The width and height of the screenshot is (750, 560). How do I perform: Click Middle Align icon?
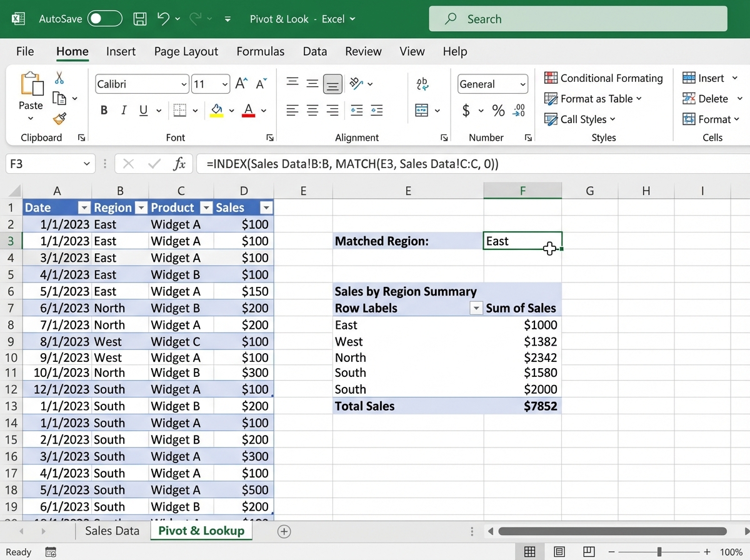pyautogui.click(x=312, y=82)
